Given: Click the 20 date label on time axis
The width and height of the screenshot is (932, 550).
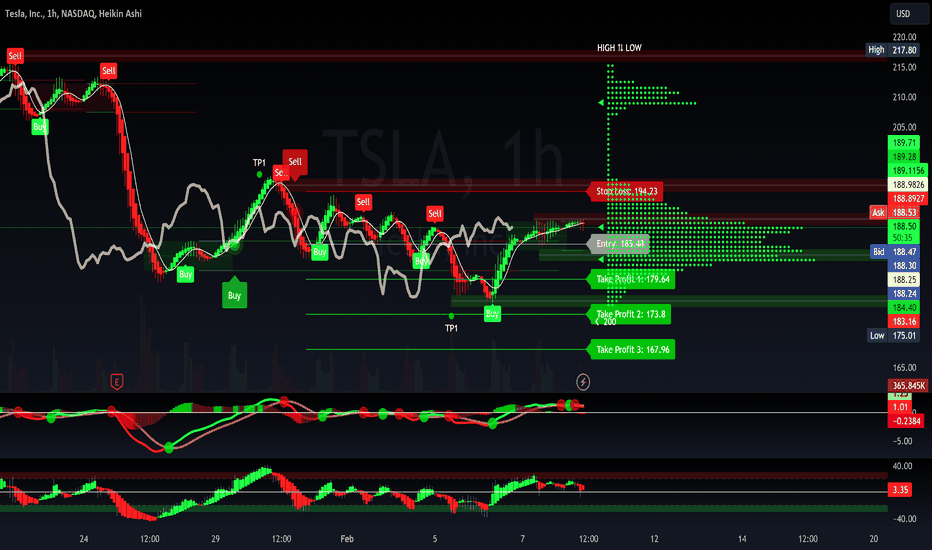Looking at the screenshot, I should coord(874,539).
